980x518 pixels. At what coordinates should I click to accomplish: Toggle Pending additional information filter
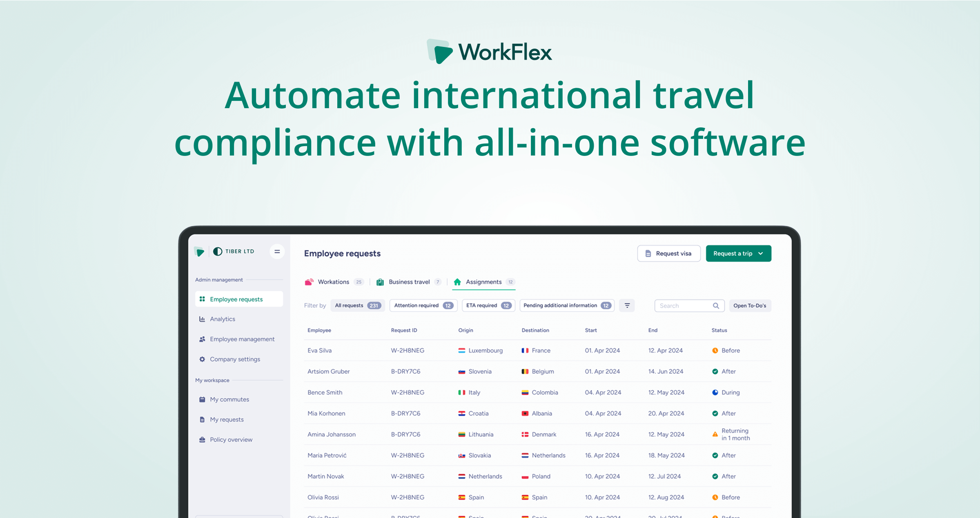(x=566, y=305)
